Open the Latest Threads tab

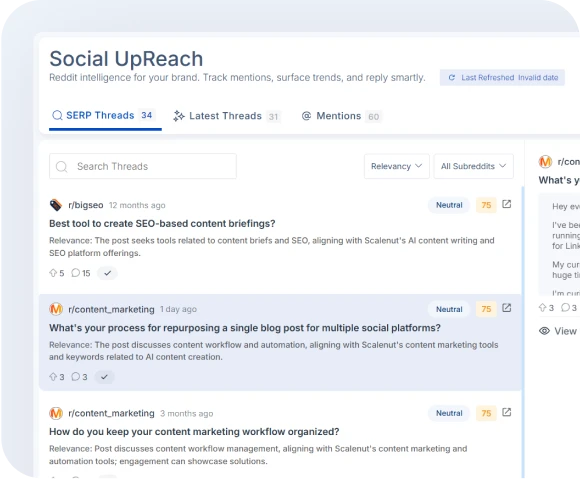227,116
